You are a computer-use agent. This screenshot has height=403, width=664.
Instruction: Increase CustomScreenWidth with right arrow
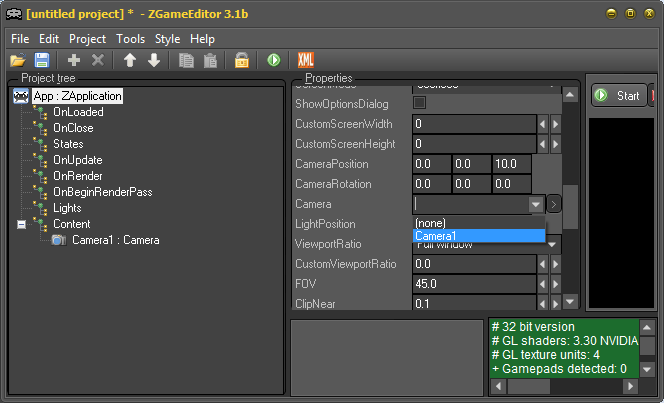pyautogui.click(x=556, y=124)
